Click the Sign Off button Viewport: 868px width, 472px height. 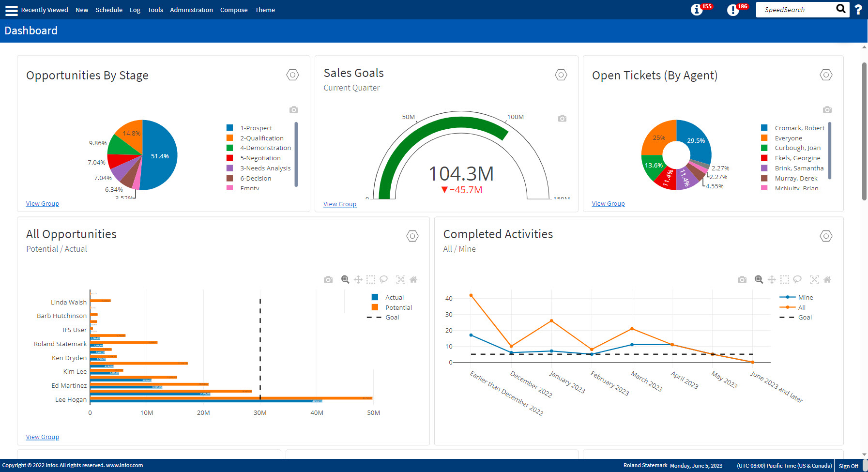click(848, 465)
